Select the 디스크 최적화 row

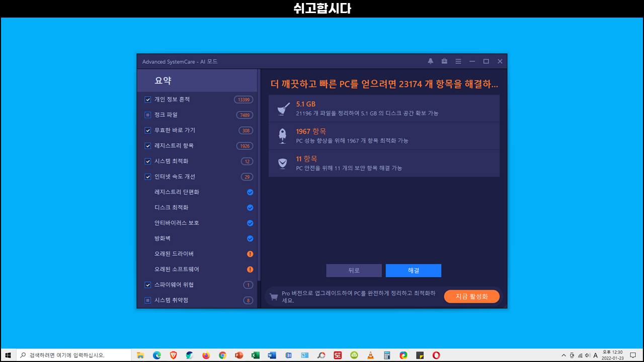[x=197, y=208]
